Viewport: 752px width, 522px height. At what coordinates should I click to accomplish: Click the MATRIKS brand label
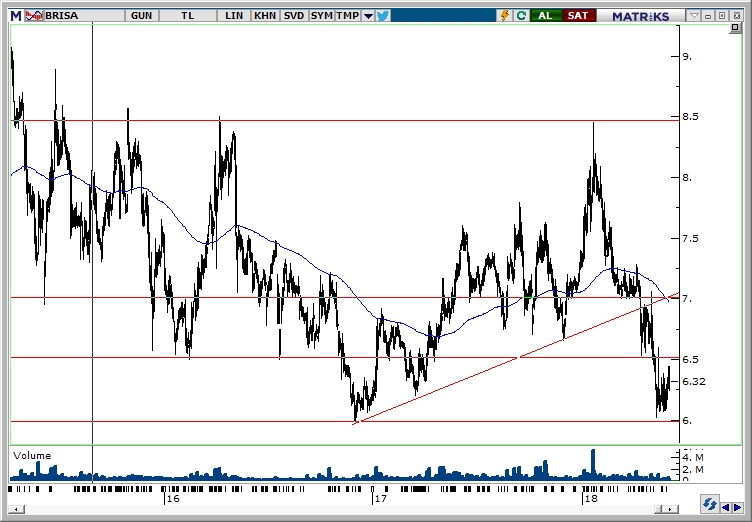click(641, 16)
